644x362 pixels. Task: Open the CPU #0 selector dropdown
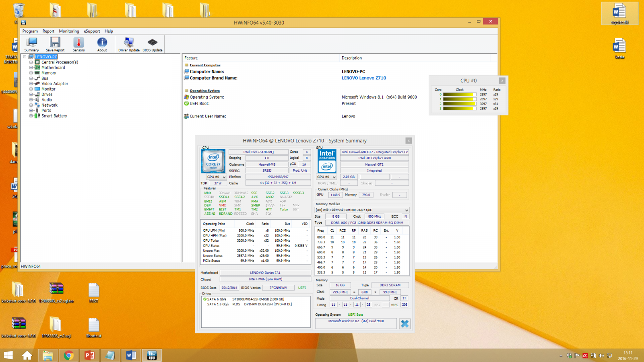coord(216,177)
